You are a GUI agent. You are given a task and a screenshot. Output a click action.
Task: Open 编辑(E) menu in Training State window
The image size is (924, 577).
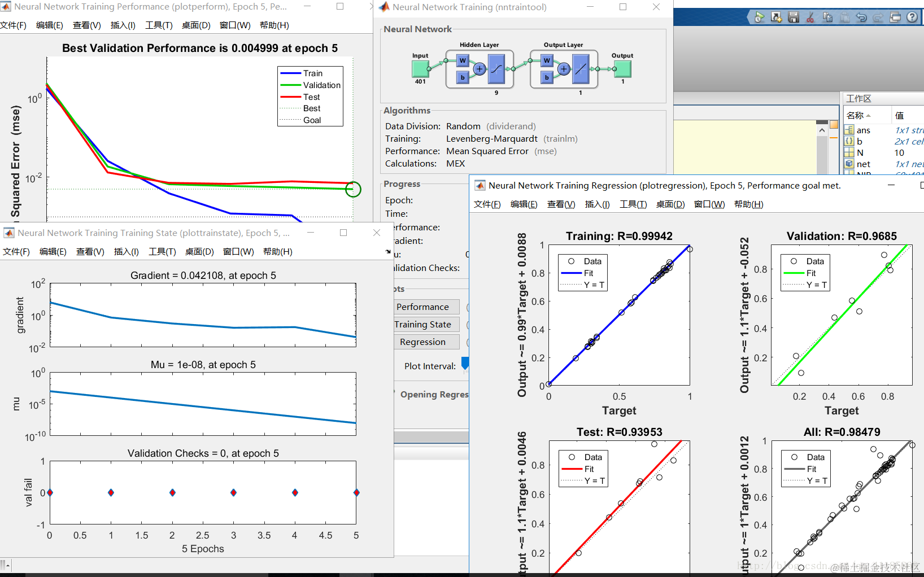point(53,252)
